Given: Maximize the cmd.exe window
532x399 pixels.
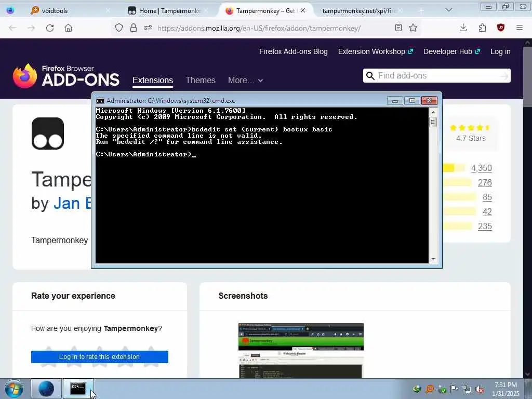Looking at the screenshot, I should click(x=412, y=101).
